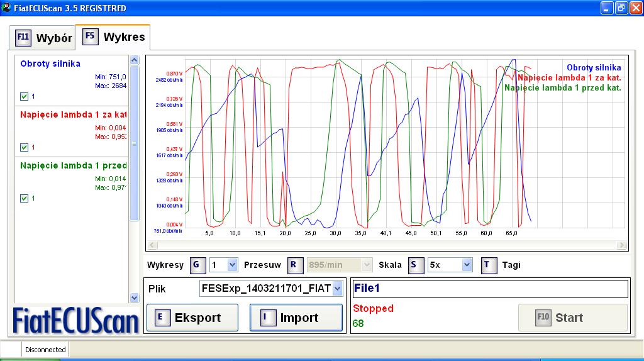Open the Plik file selection dropdown
644x361 pixels.
pyautogui.click(x=337, y=289)
